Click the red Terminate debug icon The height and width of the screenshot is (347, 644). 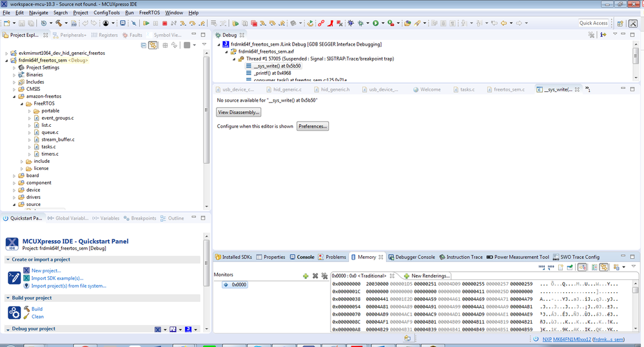click(x=164, y=23)
